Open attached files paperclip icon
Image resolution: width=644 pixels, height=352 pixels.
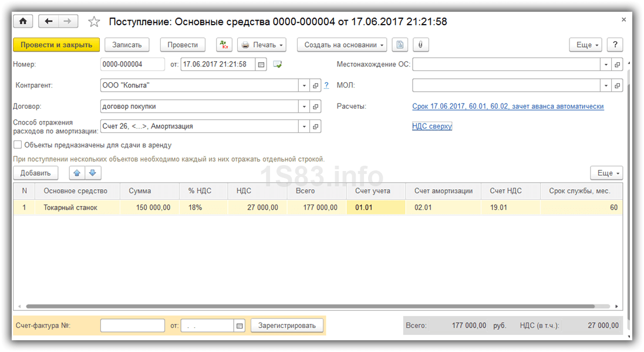(420, 45)
